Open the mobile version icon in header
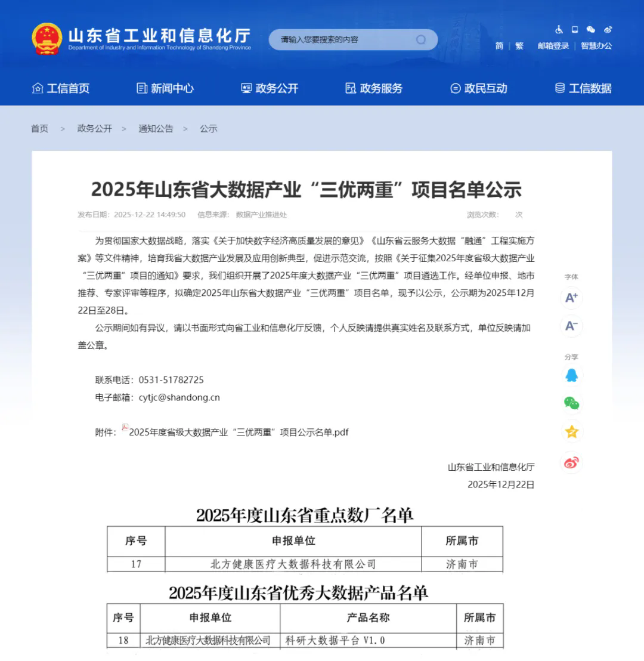644x661 pixels. [x=575, y=29]
